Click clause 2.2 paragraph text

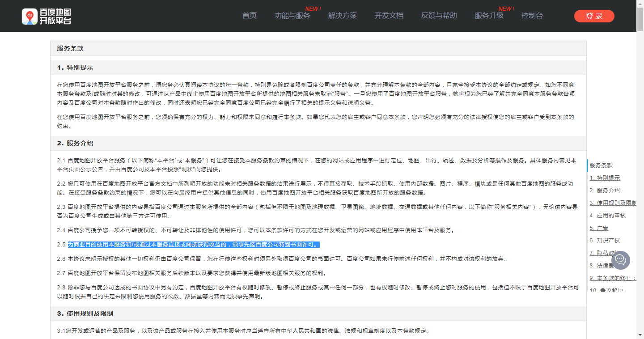pos(315,188)
